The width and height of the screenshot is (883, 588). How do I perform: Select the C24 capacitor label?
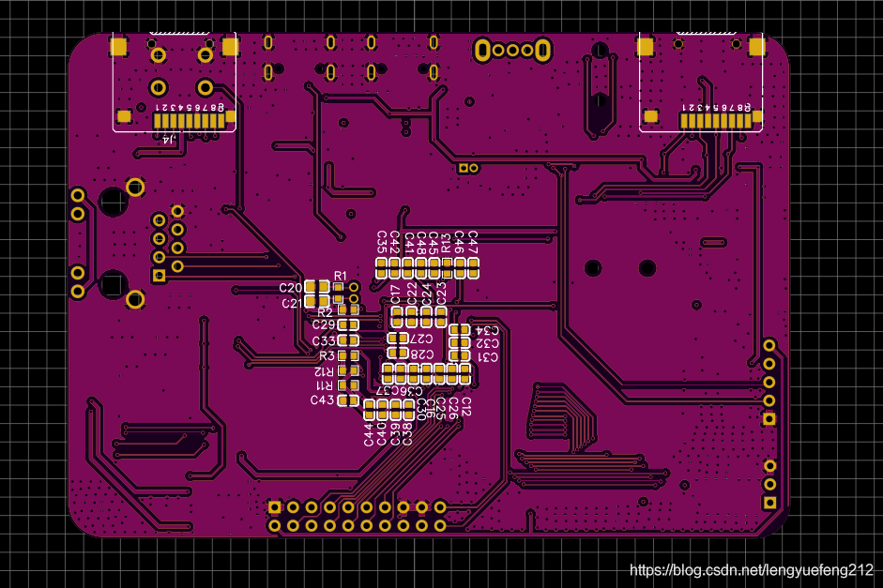click(427, 294)
